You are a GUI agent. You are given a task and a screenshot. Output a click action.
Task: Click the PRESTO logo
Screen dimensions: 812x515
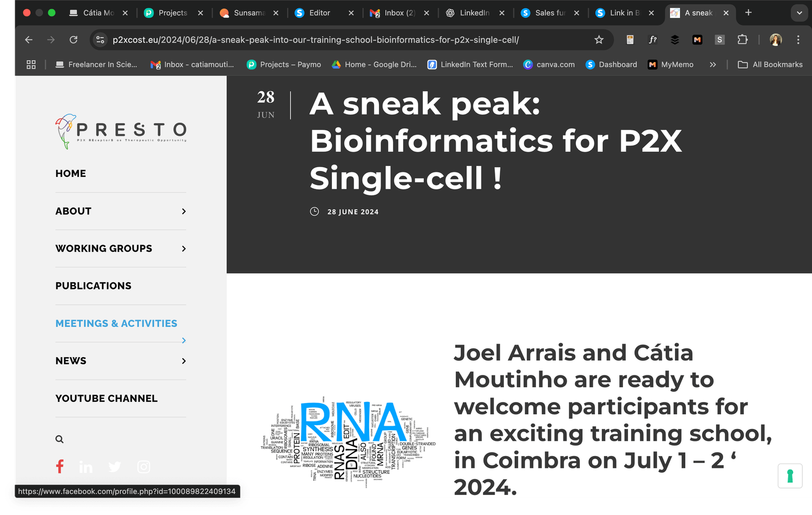coord(121,131)
